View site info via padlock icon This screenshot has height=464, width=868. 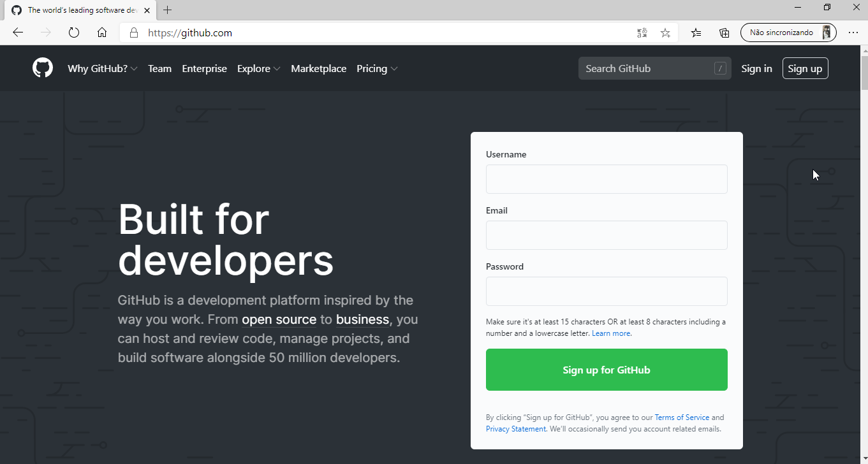[134, 33]
